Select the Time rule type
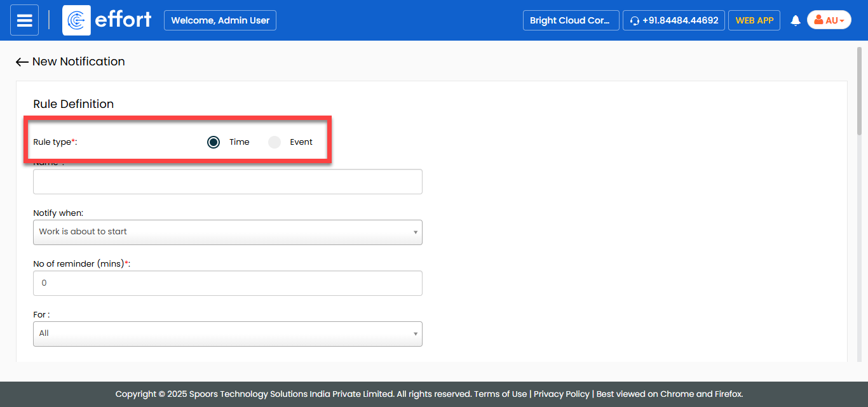The image size is (868, 407). tap(214, 142)
